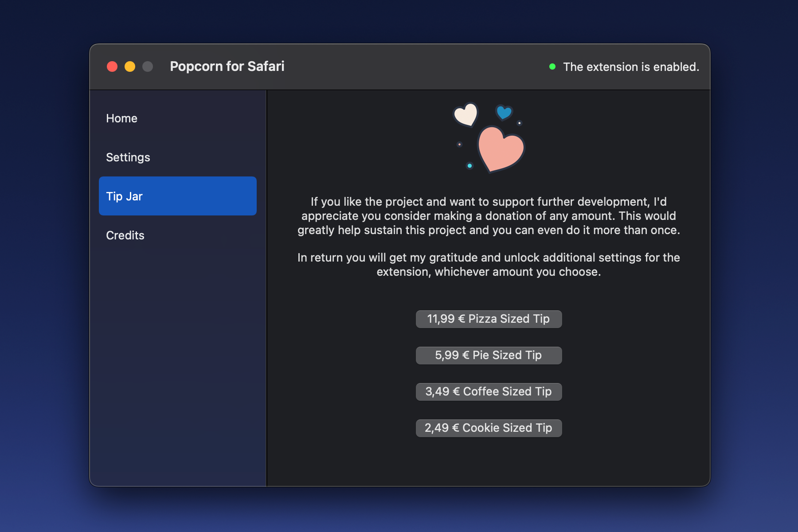Click the paragraph about supporting further development
The image size is (798, 532).
[489, 216]
